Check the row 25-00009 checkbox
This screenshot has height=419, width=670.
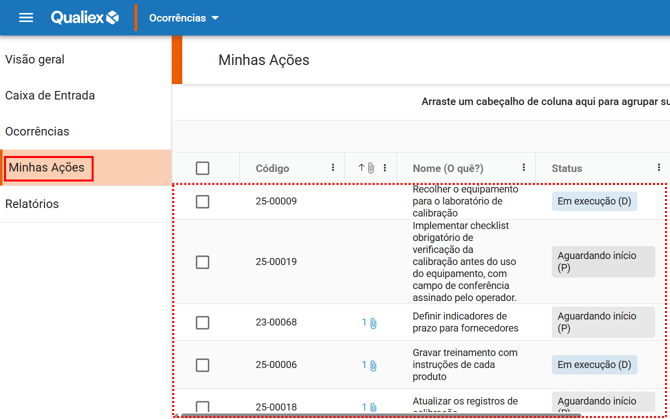point(203,202)
